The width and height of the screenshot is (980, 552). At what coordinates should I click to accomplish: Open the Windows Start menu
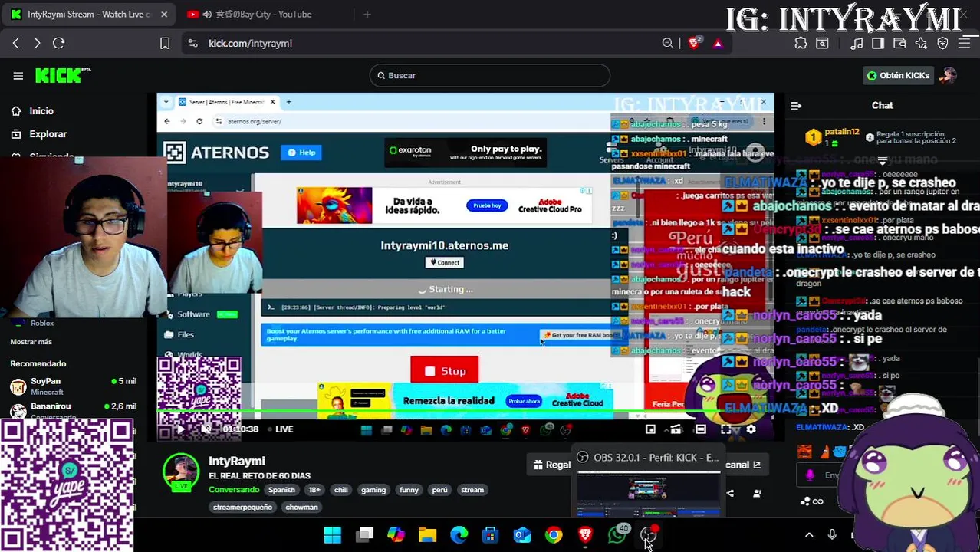click(x=333, y=535)
